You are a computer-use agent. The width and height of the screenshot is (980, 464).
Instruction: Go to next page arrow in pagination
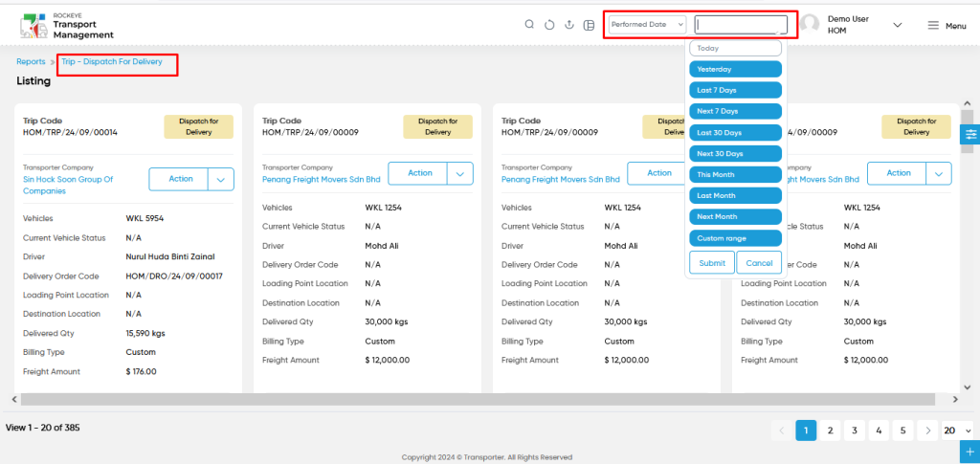[928, 431]
